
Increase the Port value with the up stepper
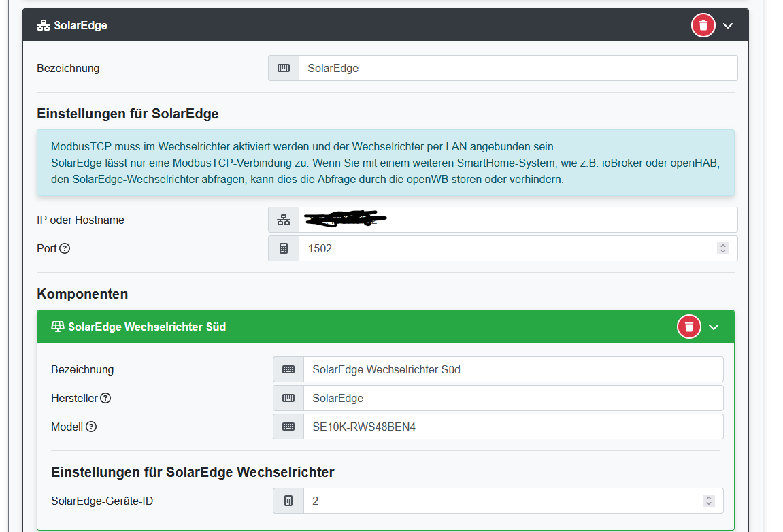(x=723, y=244)
